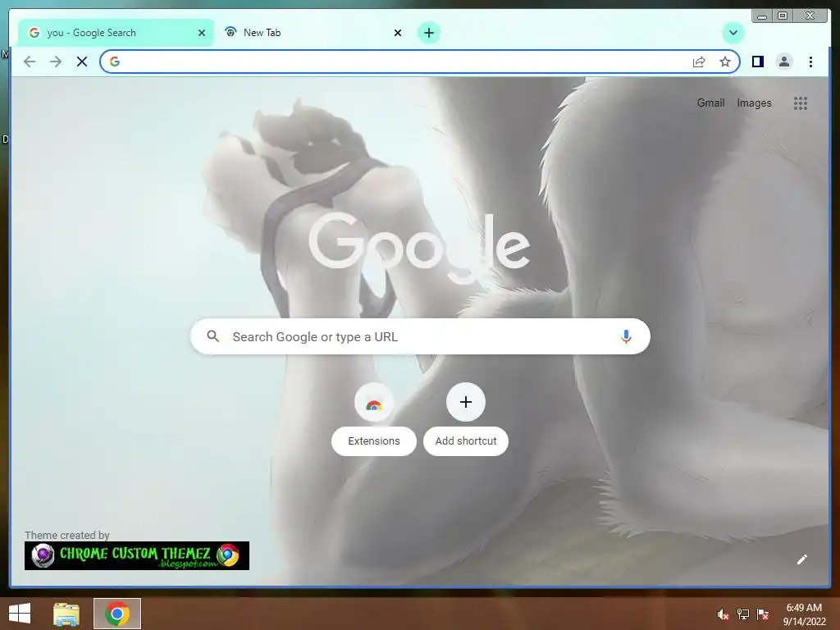Open the profile avatar menu
This screenshot has width=840, height=630.
tap(783, 62)
